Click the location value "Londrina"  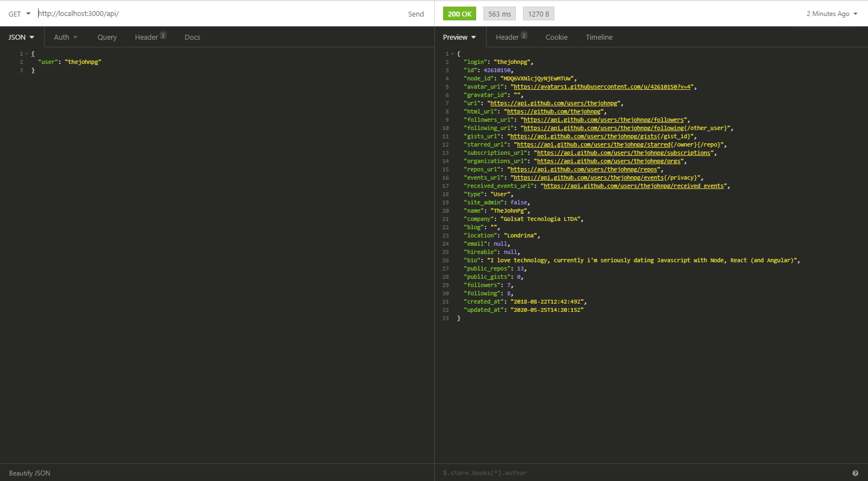[520, 236]
